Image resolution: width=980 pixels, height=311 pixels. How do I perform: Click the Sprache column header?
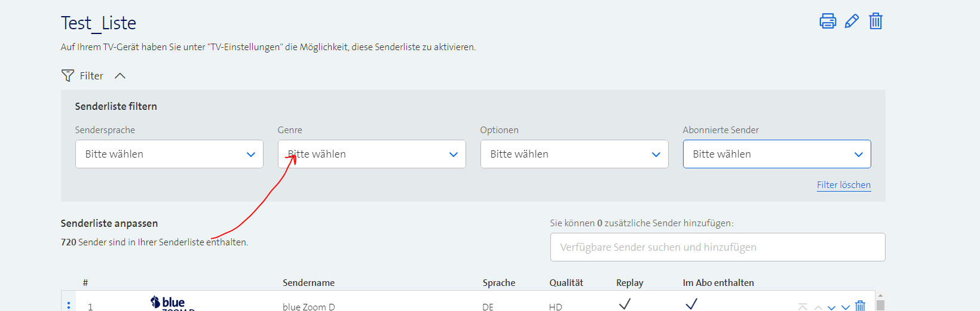click(x=499, y=283)
